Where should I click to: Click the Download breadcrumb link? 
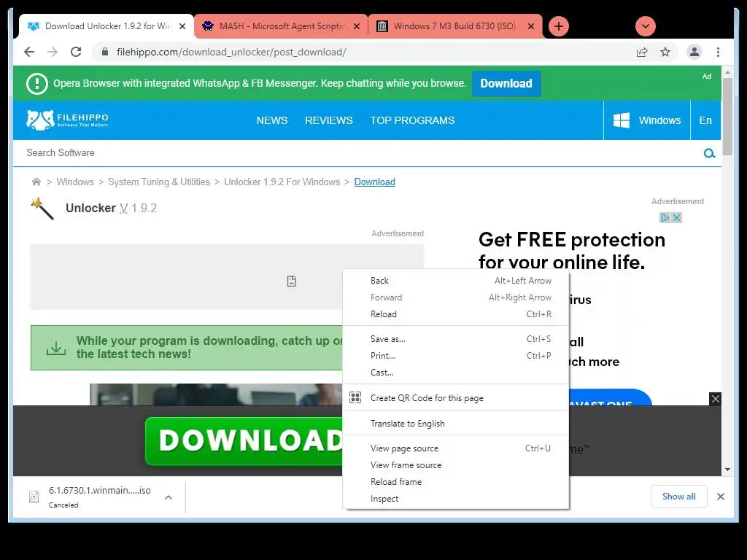coord(374,182)
